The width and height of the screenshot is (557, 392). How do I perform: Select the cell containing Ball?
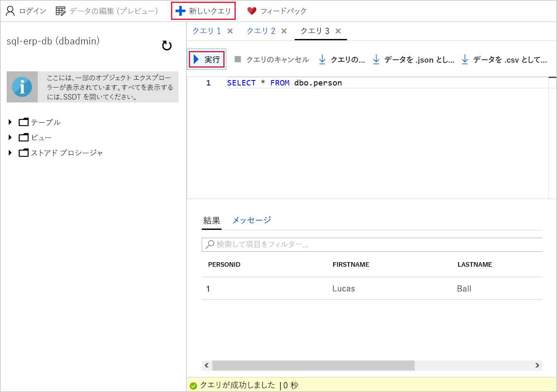click(464, 289)
